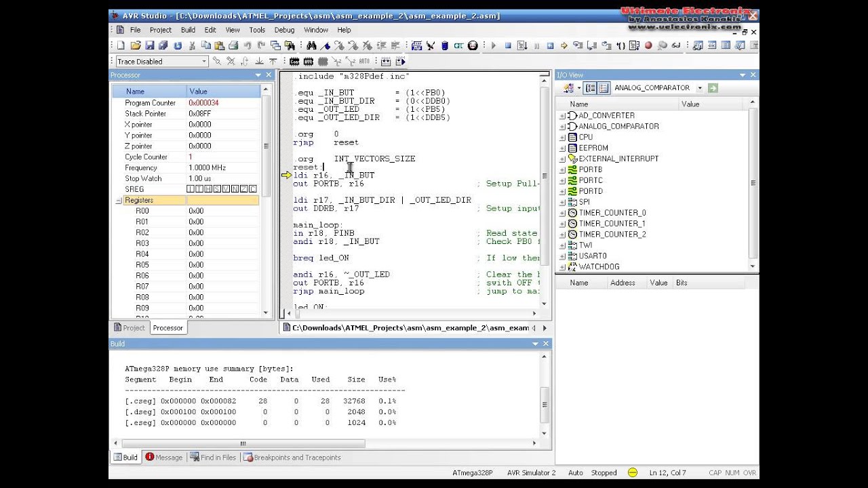The height and width of the screenshot is (488, 868).
Task: Click the green go arrow in I/O View
Action: coord(713,88)
